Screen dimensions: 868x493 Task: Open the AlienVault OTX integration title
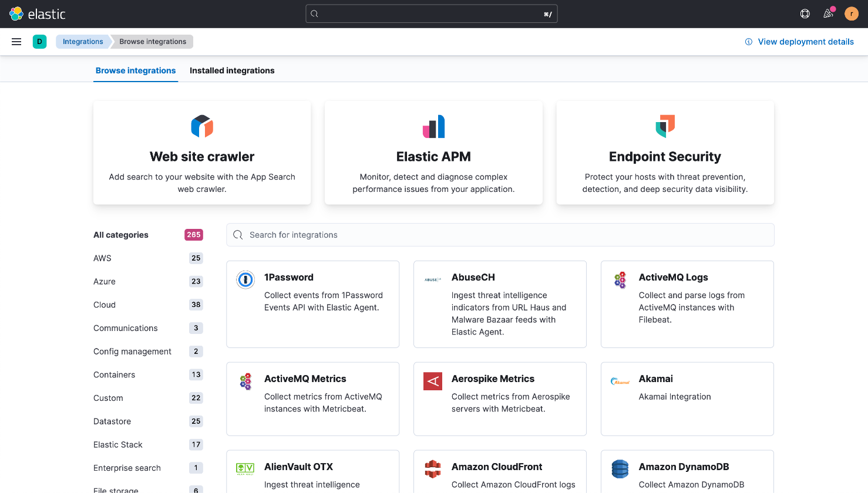298,467
